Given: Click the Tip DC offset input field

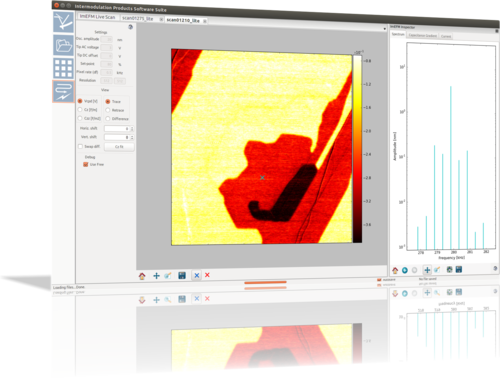Looking at the screenshot, I should 106,56.
